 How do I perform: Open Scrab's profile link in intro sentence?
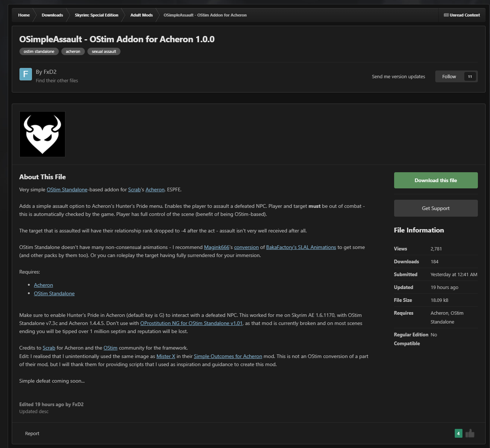click(134, 190)
